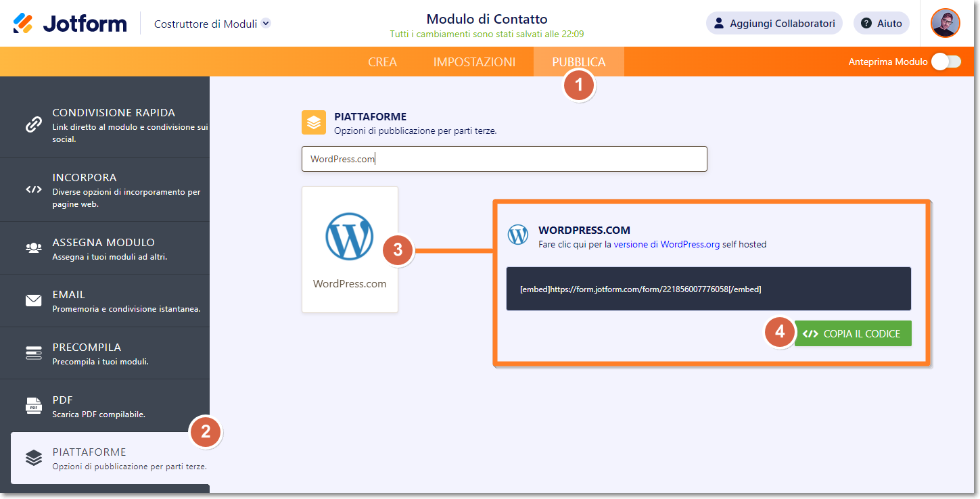Screen dimensions: 980x499
Task: Toggle the Anteprima Modulo switch
Action: point(946,62)
